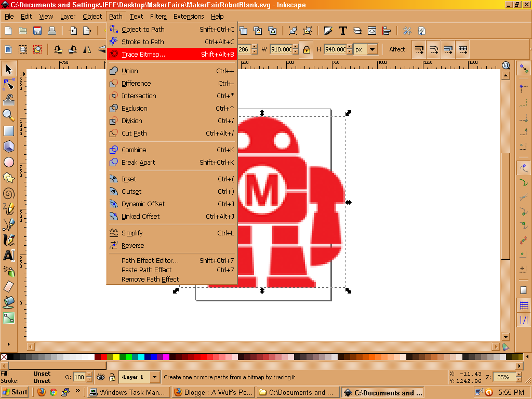Switch to Blogger Firefox taskbar button
Screen dimensions: 532x399
(x=214, y=393)
